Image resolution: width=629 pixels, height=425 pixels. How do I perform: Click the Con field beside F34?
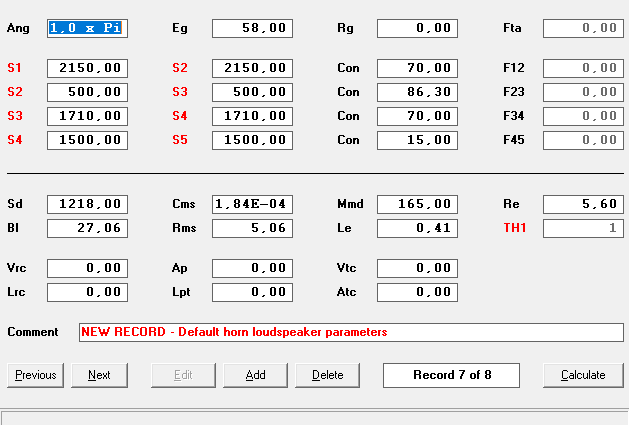[x=417, y=116]
